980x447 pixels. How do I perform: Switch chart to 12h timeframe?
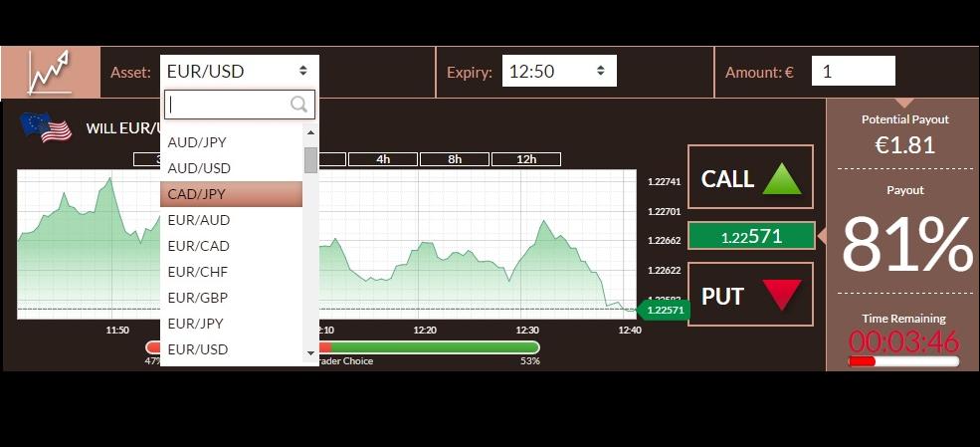click(526, 159)
